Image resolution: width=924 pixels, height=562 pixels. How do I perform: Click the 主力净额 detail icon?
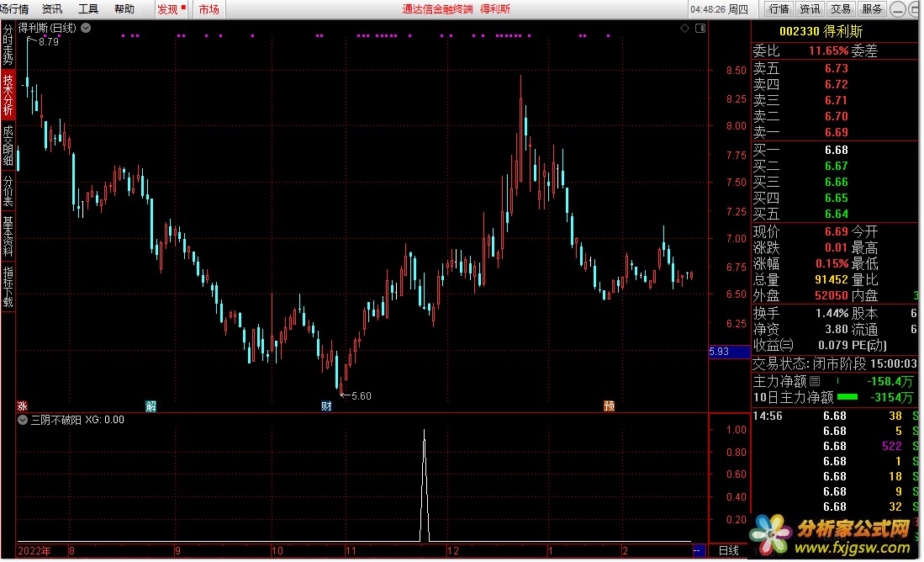pos(815,382)
